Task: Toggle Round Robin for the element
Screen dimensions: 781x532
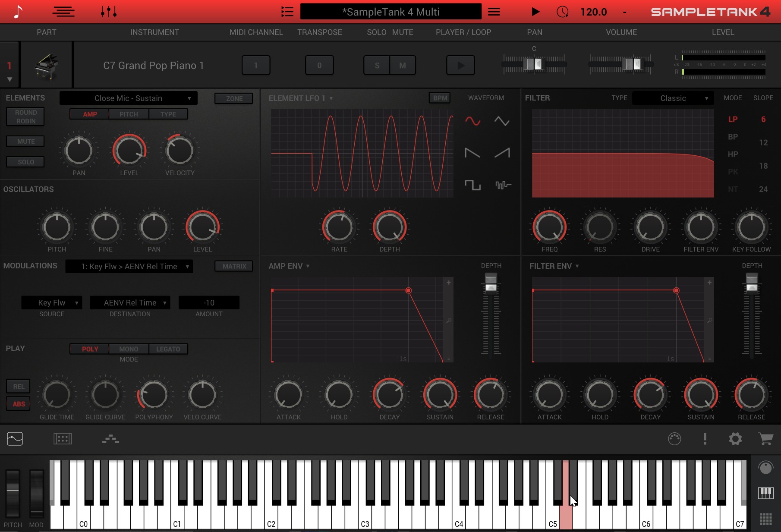Action: [26, 117]
